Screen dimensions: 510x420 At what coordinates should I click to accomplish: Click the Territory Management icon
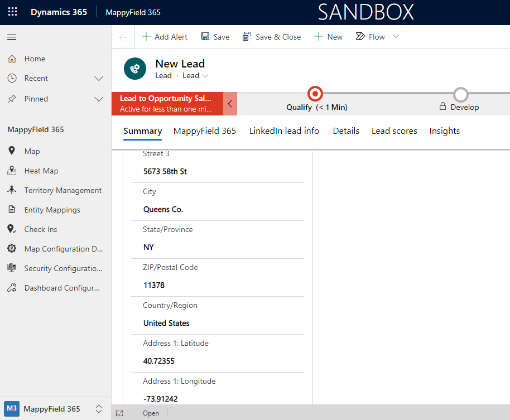12,190
